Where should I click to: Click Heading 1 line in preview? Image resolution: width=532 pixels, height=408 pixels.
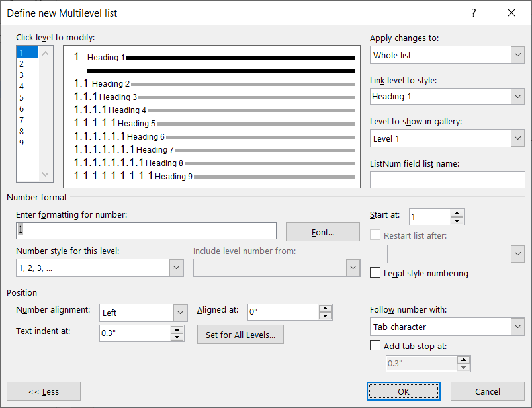pos(214,58)
